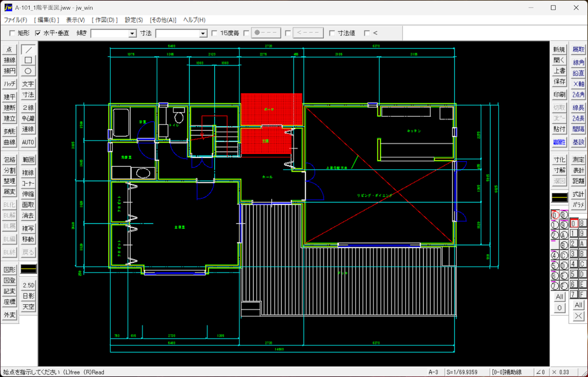Click the 新規 new file button
Screen dimensions: 588x377
coord(559,50)
